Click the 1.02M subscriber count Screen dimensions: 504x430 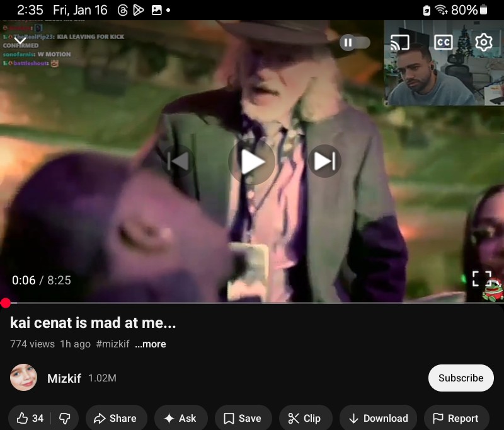pyautogui.click(x=102, y=378)
